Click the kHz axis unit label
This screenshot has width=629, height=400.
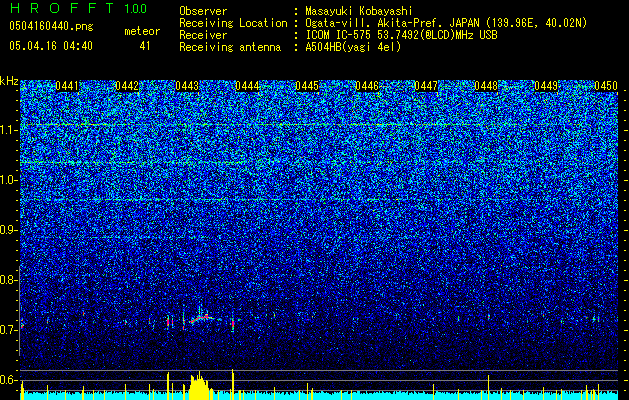point(9,81)
